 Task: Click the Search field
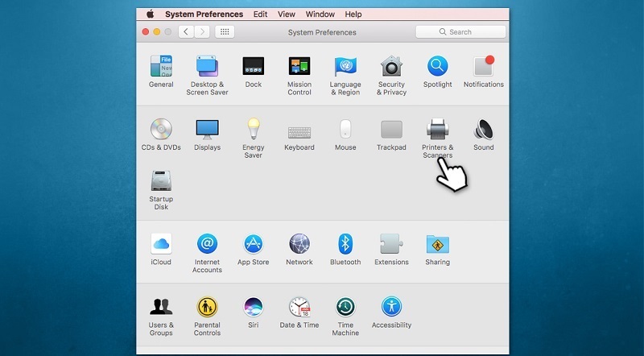[460, 31]
